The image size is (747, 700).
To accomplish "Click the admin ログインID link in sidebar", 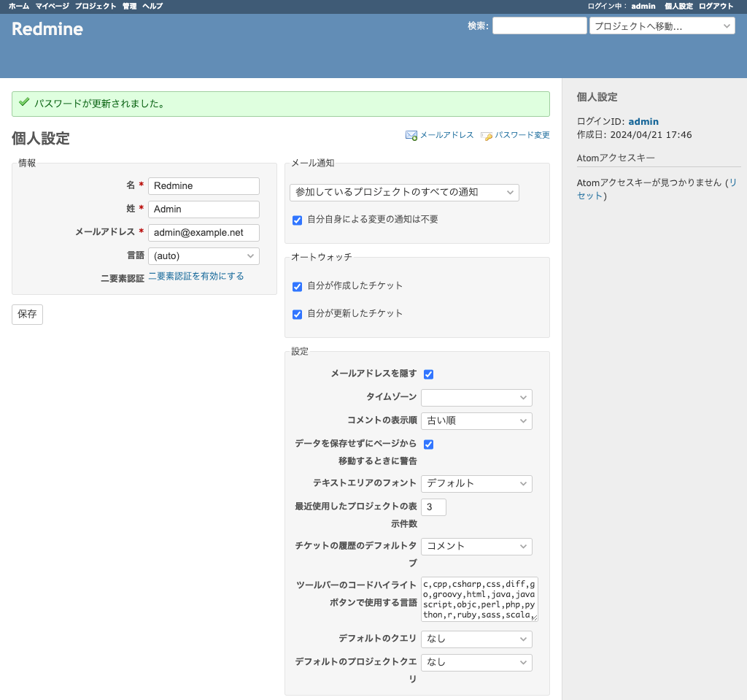I will tap(643, 122).
